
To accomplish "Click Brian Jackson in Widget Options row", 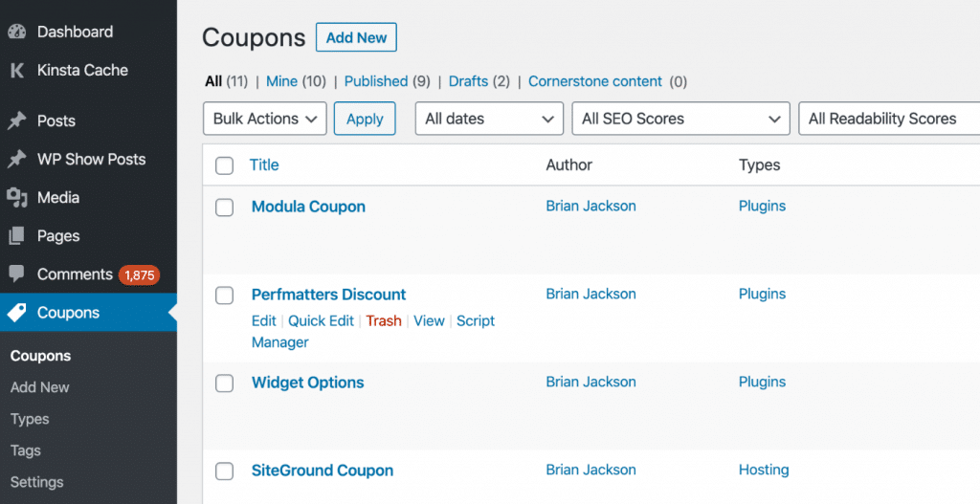I will (591, 383).
